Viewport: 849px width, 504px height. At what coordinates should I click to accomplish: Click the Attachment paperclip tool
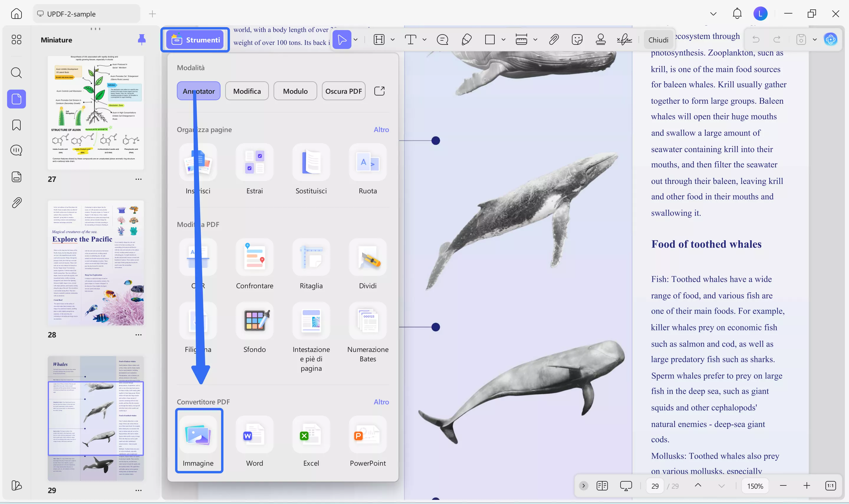coord(553,40)
